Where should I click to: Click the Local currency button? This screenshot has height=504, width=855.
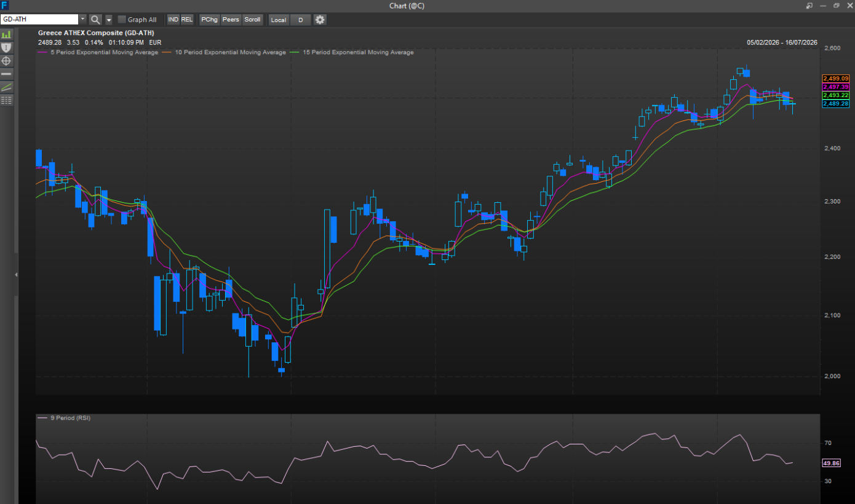(279, 20)
